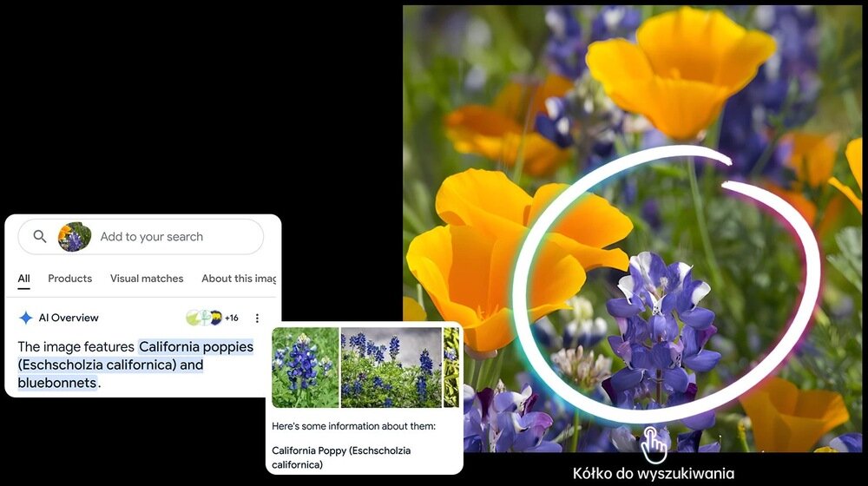Open the bluebonnet field thumbnail
The width and height of the screenshot is (868, 486).
click(x=391, y=367)
